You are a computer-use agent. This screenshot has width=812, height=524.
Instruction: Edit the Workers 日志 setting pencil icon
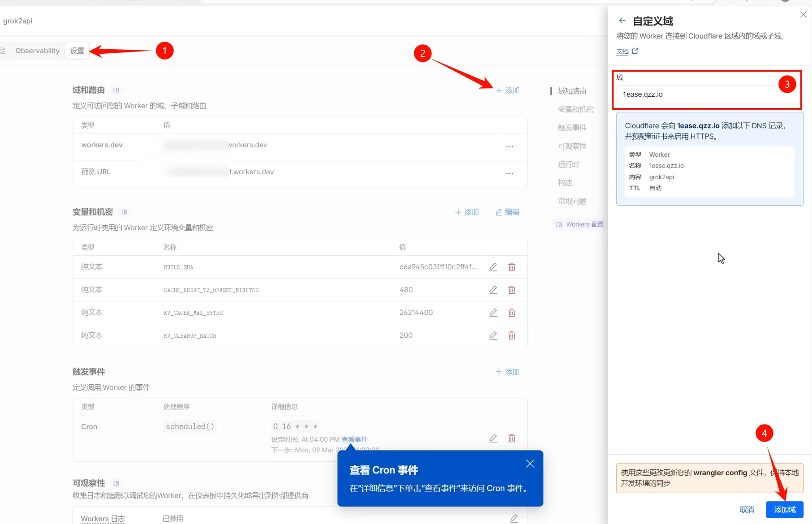[514, 518]
